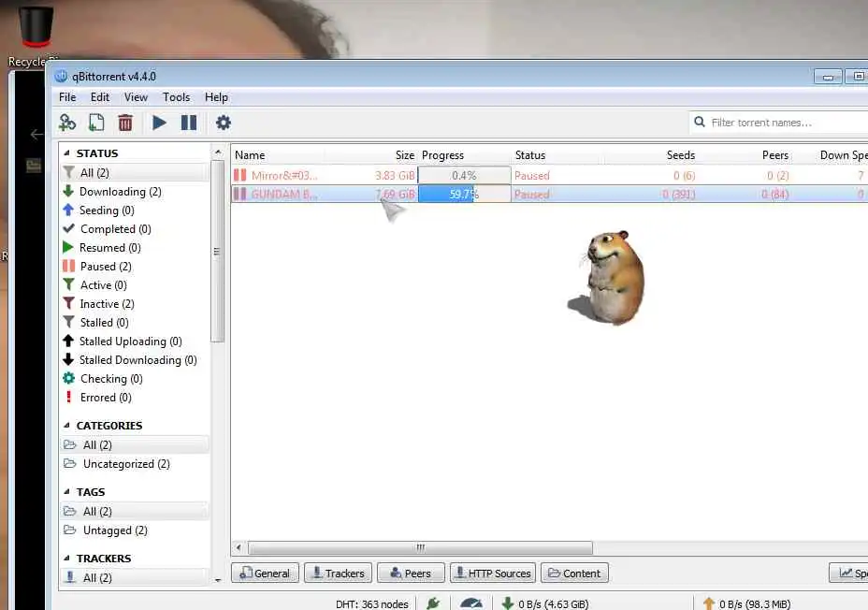The width and height of the screenshot is (868, 610).
Task: Switch to the Trackers tab
Action: tap(338, 573)
